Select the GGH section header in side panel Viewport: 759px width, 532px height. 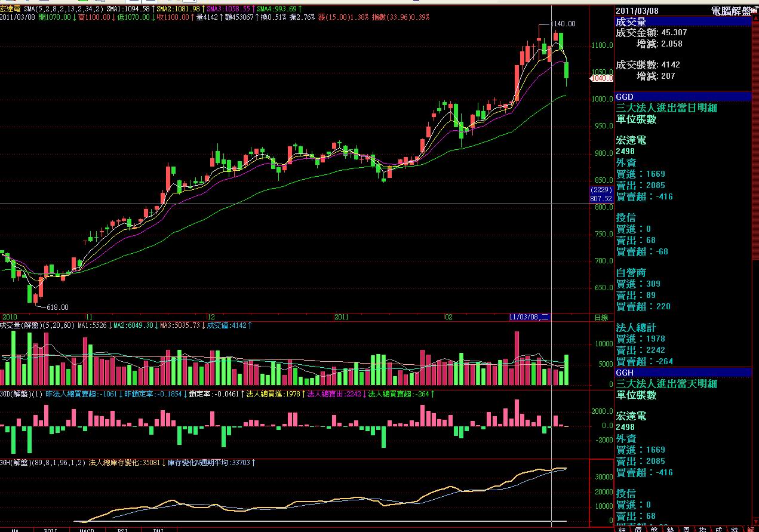(683, 372)
